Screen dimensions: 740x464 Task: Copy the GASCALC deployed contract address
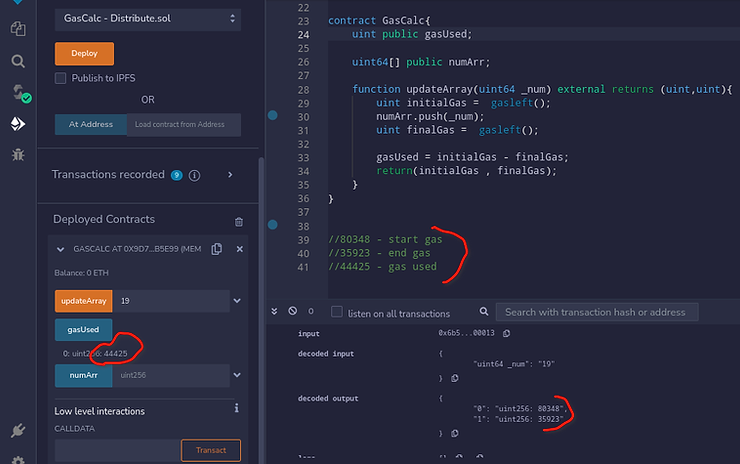(217, 249)
